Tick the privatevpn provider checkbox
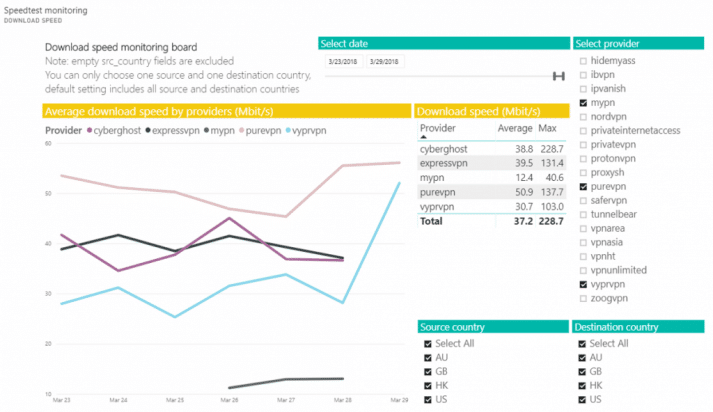Screen dimensions: 713x412 pos(583,145)
